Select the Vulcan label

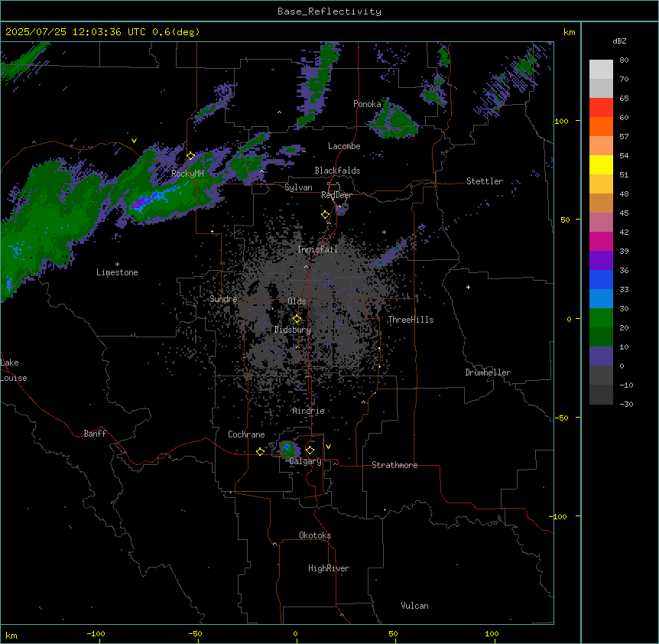tap(415, 606)
